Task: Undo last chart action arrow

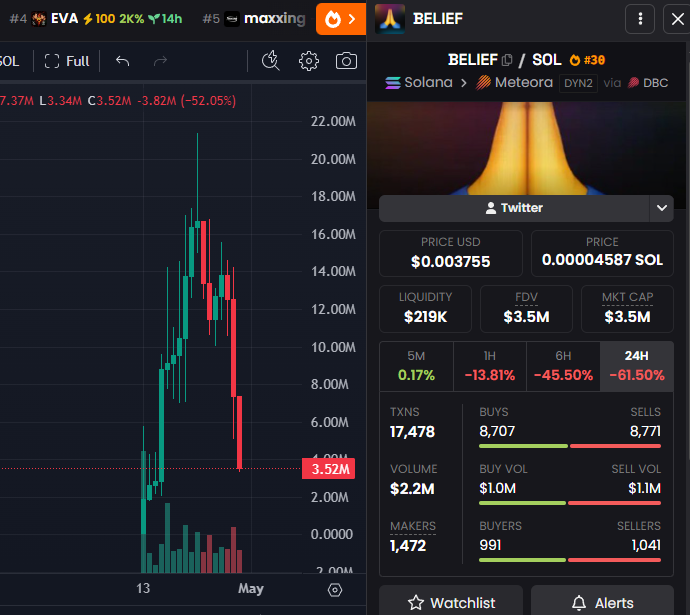Action: pos(122,61)
